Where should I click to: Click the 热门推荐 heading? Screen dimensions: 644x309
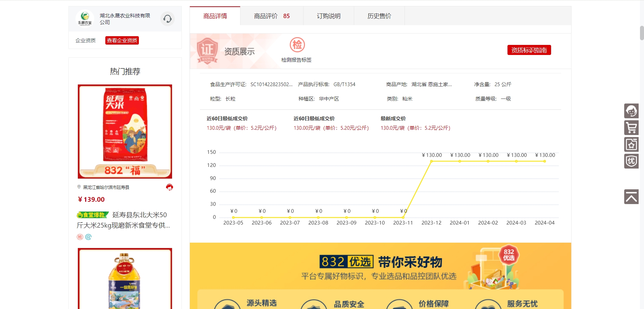[x=125, y=71]
